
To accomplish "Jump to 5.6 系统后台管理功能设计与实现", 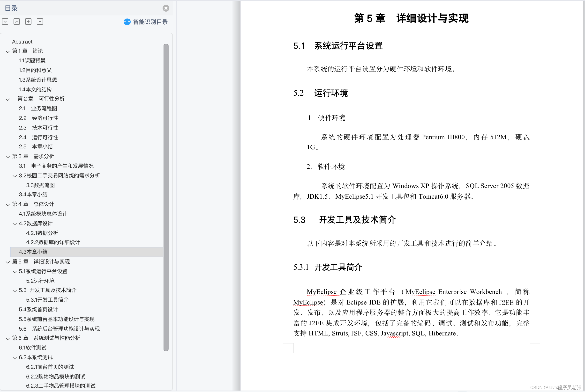I will click(59, 329).
